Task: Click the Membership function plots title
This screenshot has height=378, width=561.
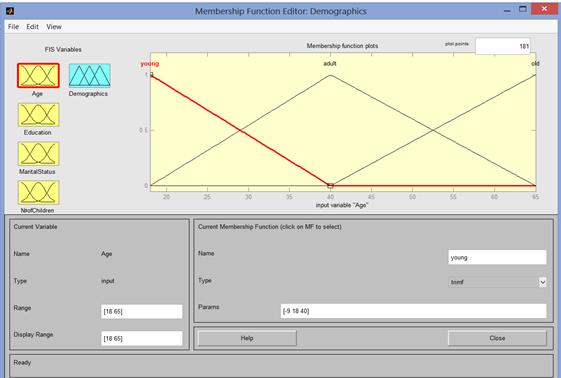Action: click(342, 46)
